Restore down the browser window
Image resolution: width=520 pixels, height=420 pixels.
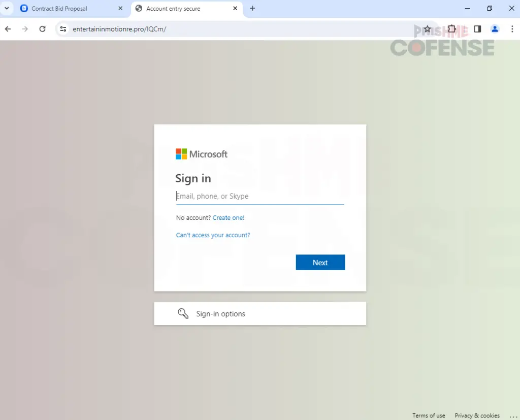tap(490, 8)
